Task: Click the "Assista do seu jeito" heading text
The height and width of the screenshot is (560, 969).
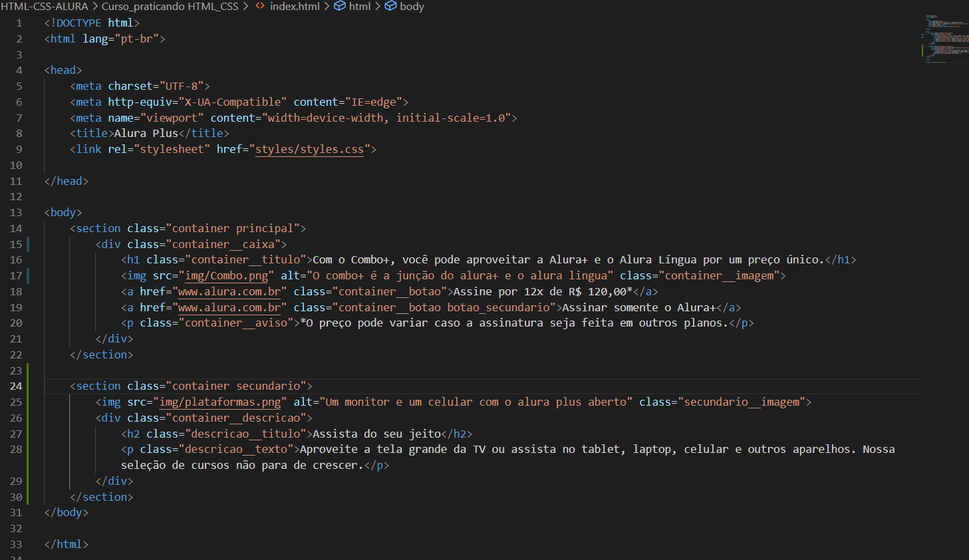Action: [376, 434]
